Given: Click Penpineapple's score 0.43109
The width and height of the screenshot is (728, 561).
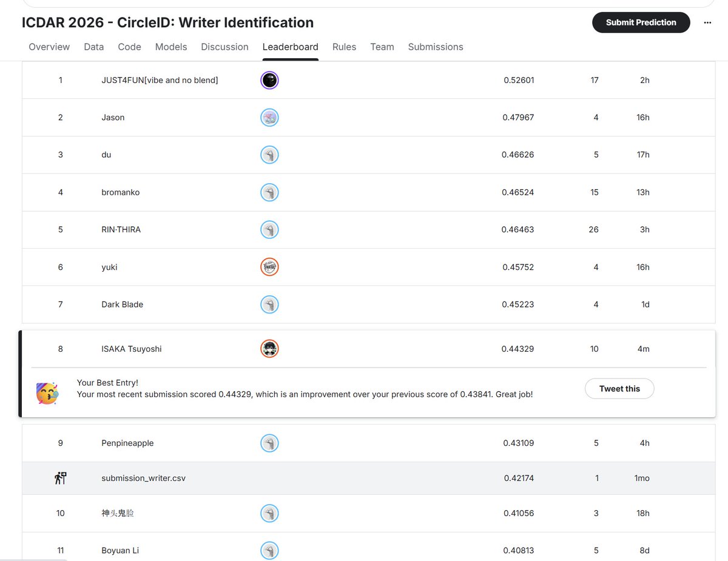Looking at the screenshot, I should click(x=519, y=443).
